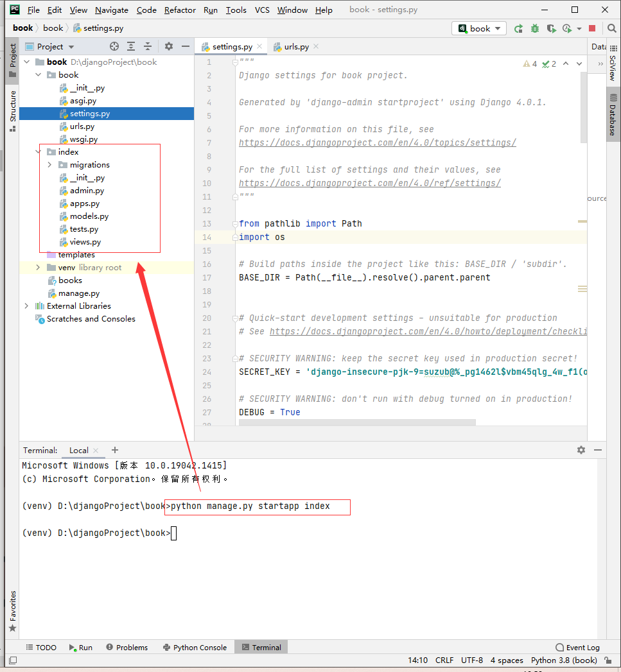Hide the Project panel with minus icon
Screen dimensions: 621x672
(185, 46)
